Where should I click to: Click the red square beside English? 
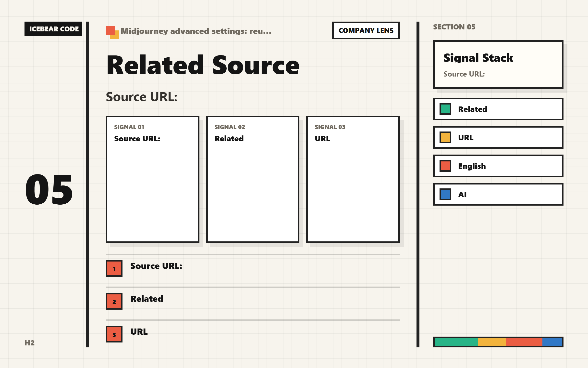[445, 166]
